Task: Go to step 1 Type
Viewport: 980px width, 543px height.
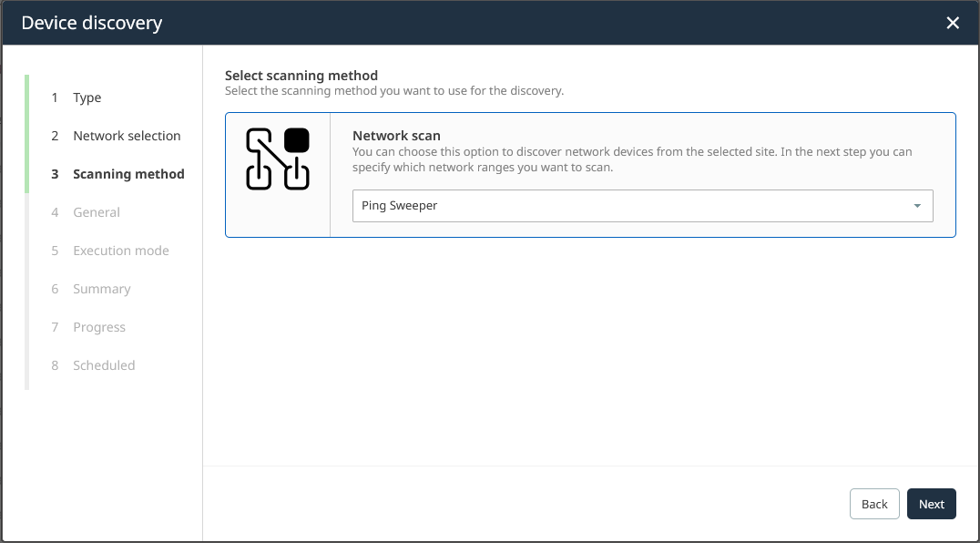Action: coord(87,97)
